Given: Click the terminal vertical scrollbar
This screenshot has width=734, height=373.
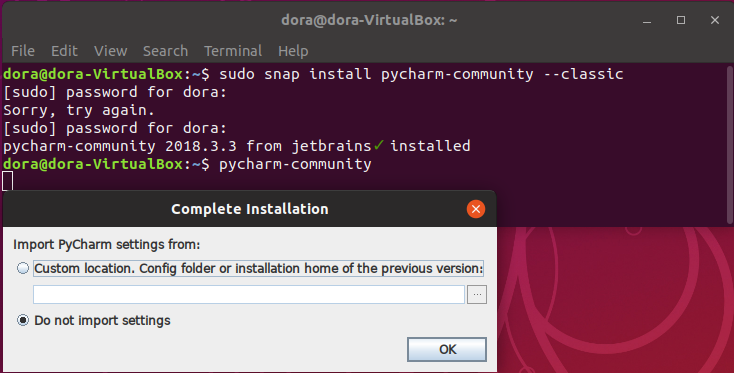Looking at the screenshot, I should pyautogui.click(x=729, y=145).
